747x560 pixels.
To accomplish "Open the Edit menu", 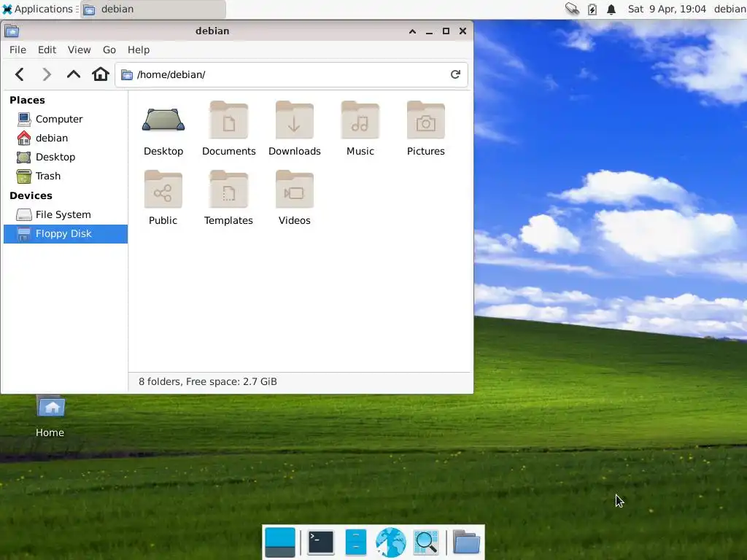I will 47,50.
